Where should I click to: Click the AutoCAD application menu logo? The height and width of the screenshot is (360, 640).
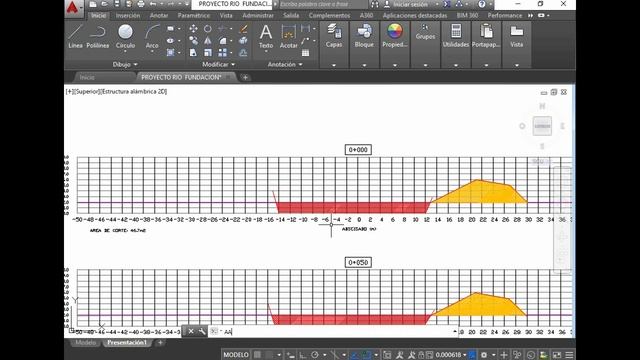pos(73,8)
